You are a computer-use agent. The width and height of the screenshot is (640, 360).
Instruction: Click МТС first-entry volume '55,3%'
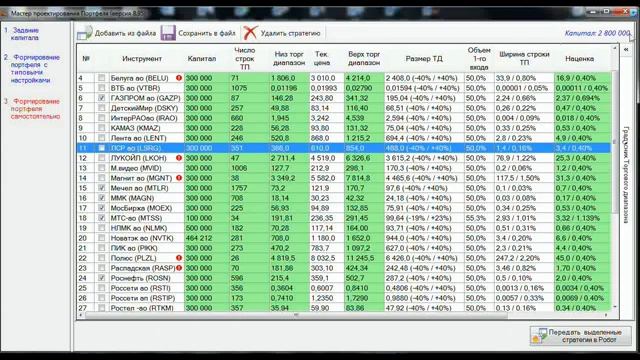(x=479, y=218)
